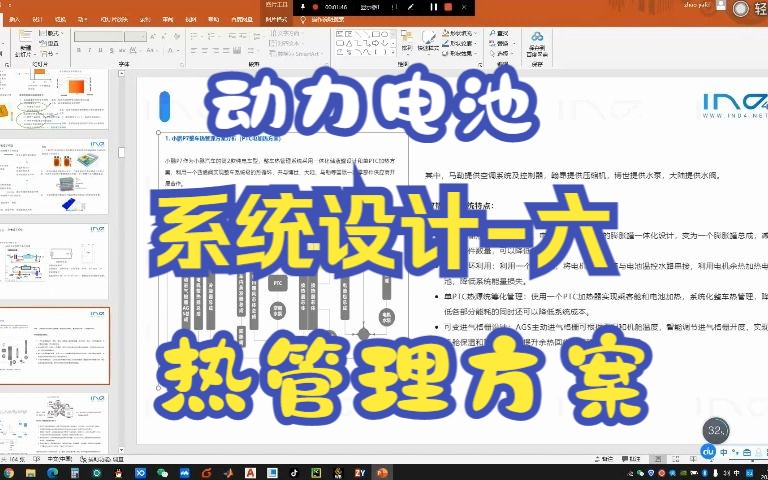Image resolution: width=768 pixels, height=480 pixels.
Task: Click Decrease Indent icon
Action: 232,36
